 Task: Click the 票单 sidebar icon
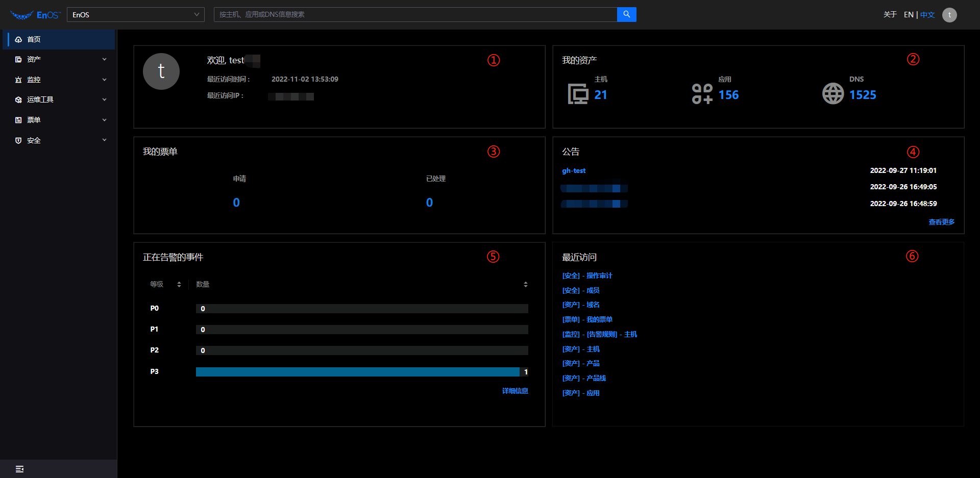point(18,120)
